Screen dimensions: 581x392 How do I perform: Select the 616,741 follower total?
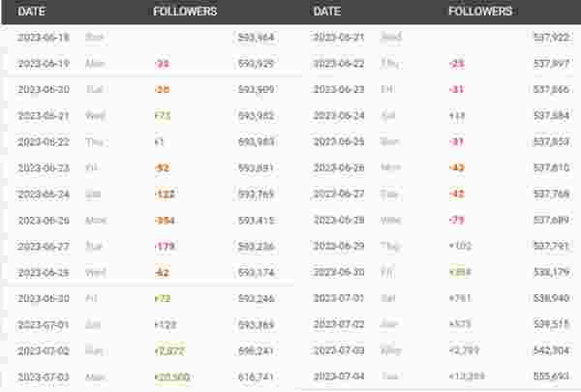pyautogui.click(x=256, y=377)
